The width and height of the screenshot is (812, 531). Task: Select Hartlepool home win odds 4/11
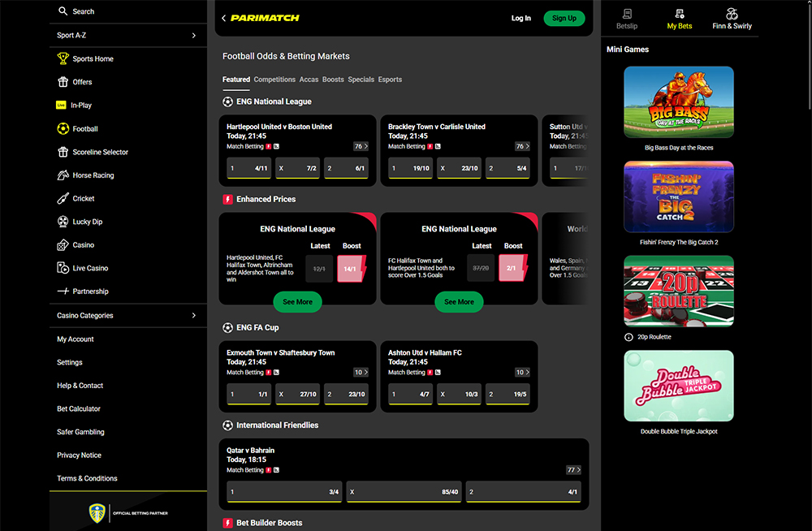[248, 168]
